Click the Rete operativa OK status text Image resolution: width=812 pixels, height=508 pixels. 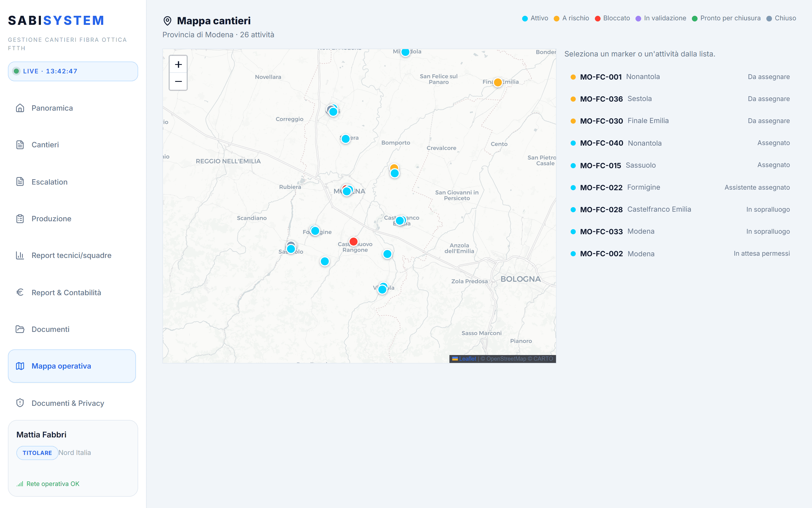tap(53, 484)
